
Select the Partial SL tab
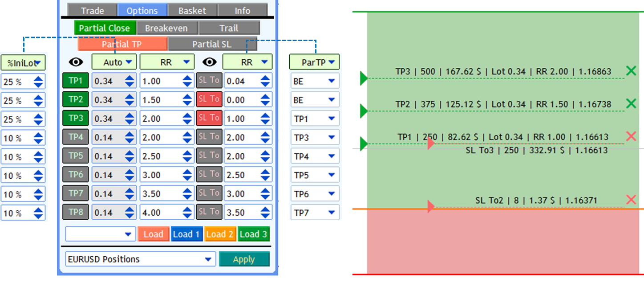coord(212,44)
